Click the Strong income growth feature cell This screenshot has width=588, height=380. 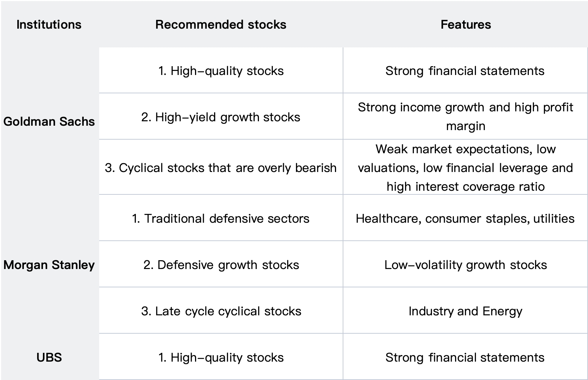coord(465,116)
